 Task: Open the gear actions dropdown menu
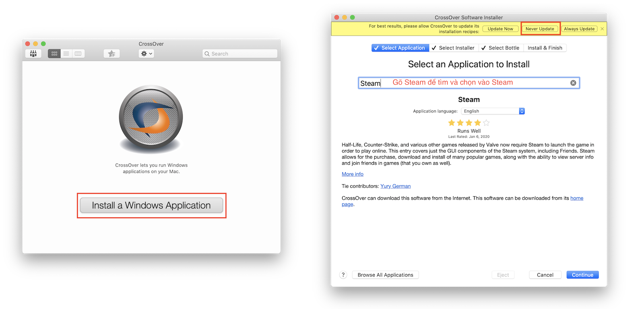(x=146, y=54)
